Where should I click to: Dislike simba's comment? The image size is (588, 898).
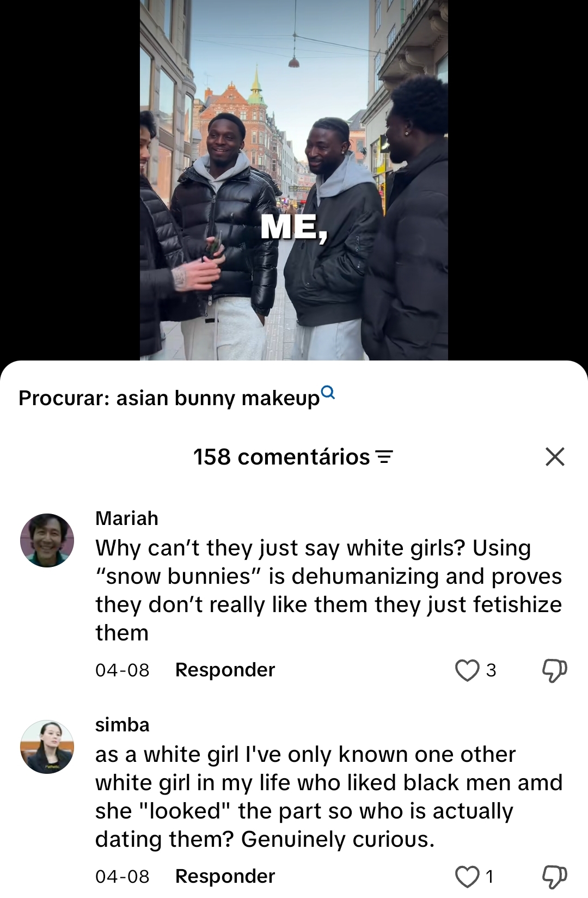coord(554,877)
